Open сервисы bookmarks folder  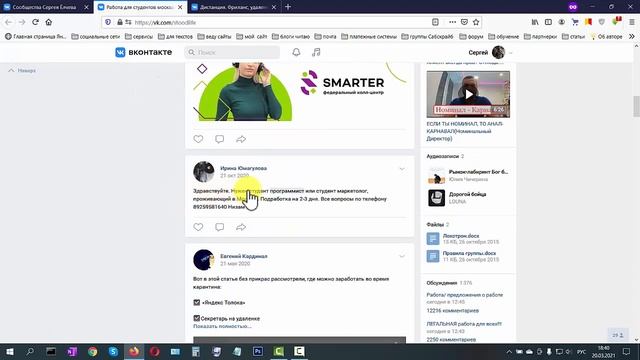pyautogui.click(x=139, y=36)
